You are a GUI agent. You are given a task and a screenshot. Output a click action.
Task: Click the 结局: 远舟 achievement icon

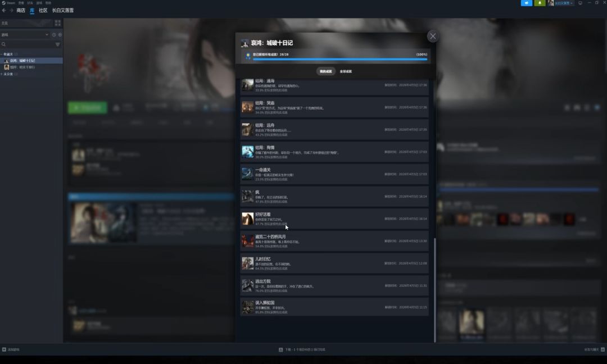[x=248, y=130]
